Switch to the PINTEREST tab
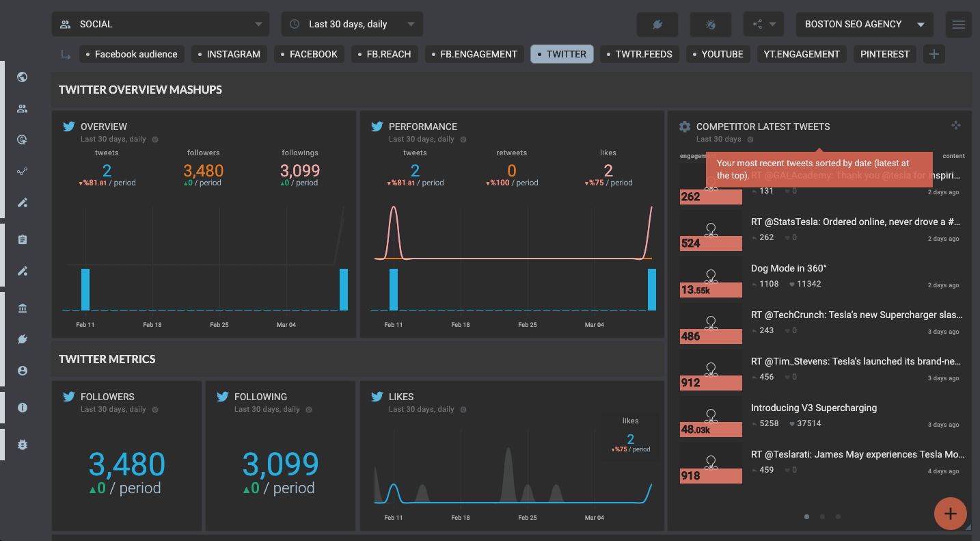The image size is (980, 541). click(885, 54)
